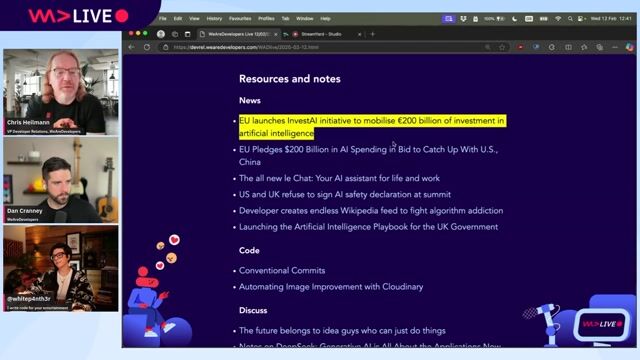This screenshot has width=640, height=360.
Task: Select Chris Heilmann's video feed
Action: tap(61, 92)
